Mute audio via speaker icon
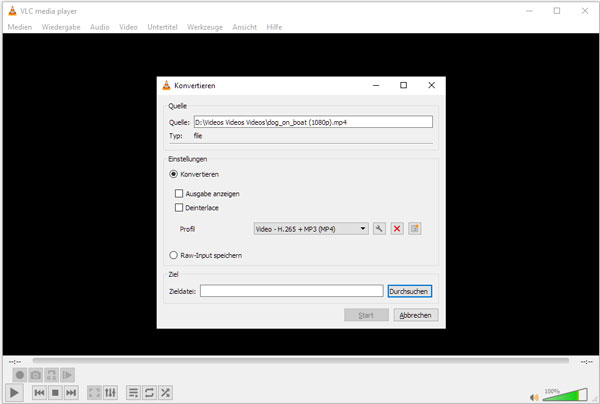 click(534, 397)
